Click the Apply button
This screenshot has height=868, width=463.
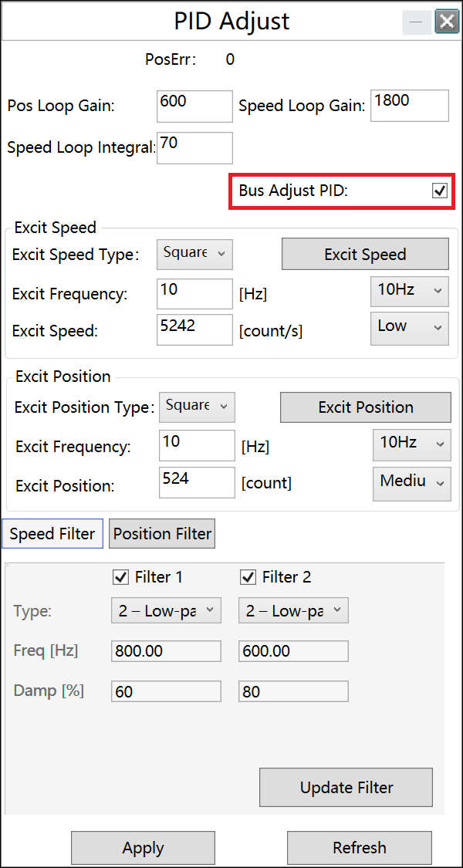(x=143, y=848)
